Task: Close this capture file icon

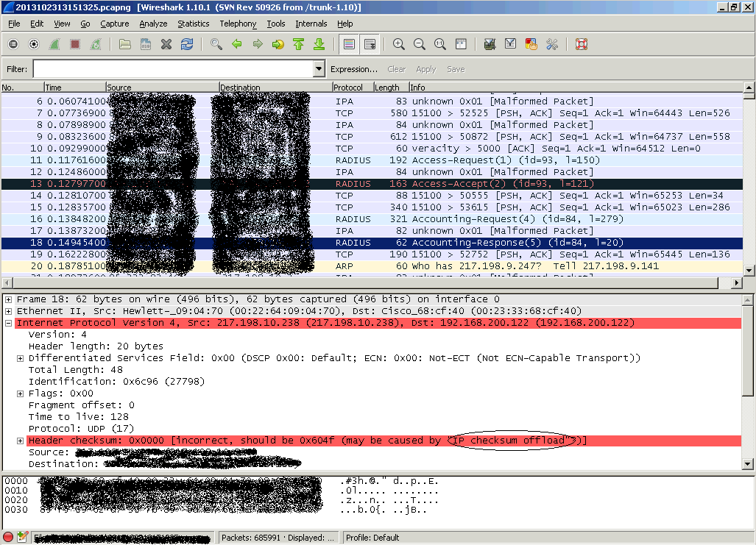Action: coord(166,44)
